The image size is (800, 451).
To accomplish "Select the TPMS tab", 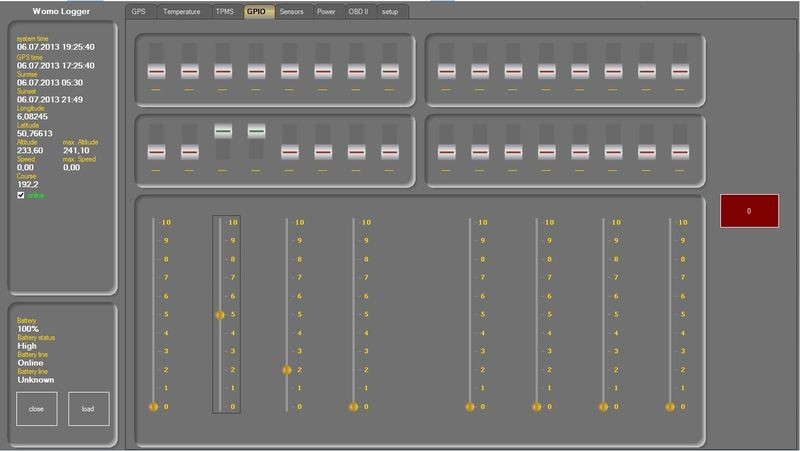I will pyautogui.click(x=224, y=12).
